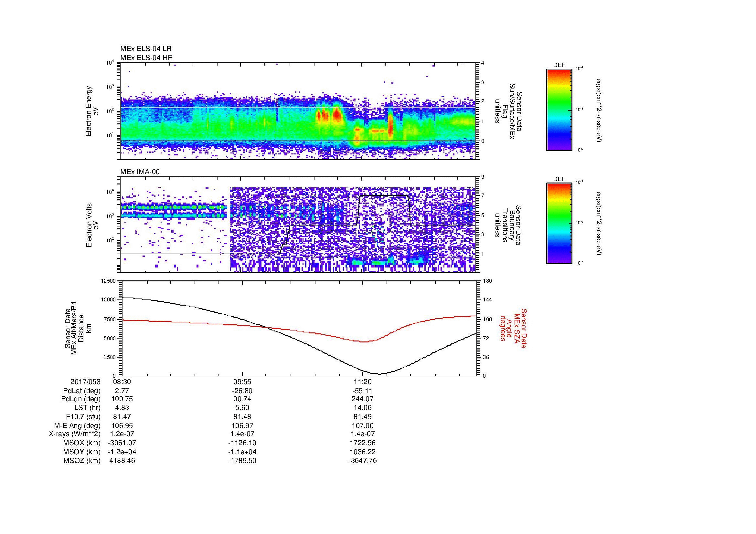Click the 'M-E Ang (deg)' row label
The width and height of the screenshot is (756, 534).
(x=77, y=426)
